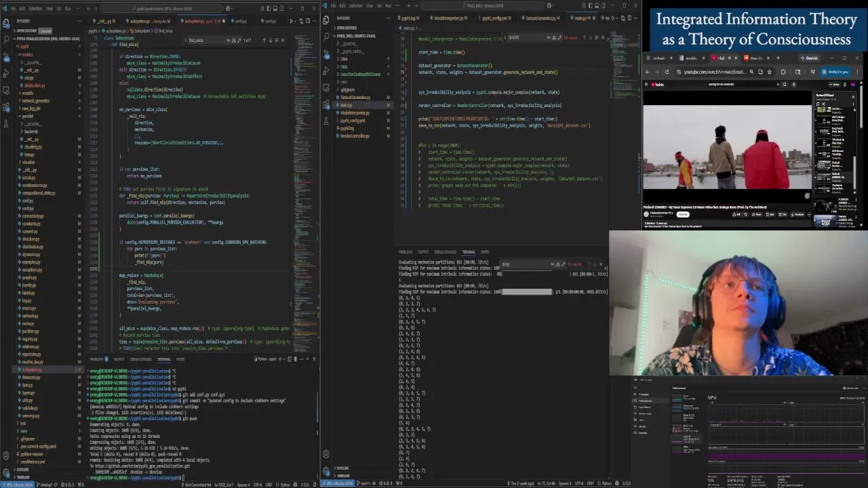Toggle playlist loop in YouTube playlist panel
Image resolution: width=868 pixels, height=488 pixels.
point(818,104)
